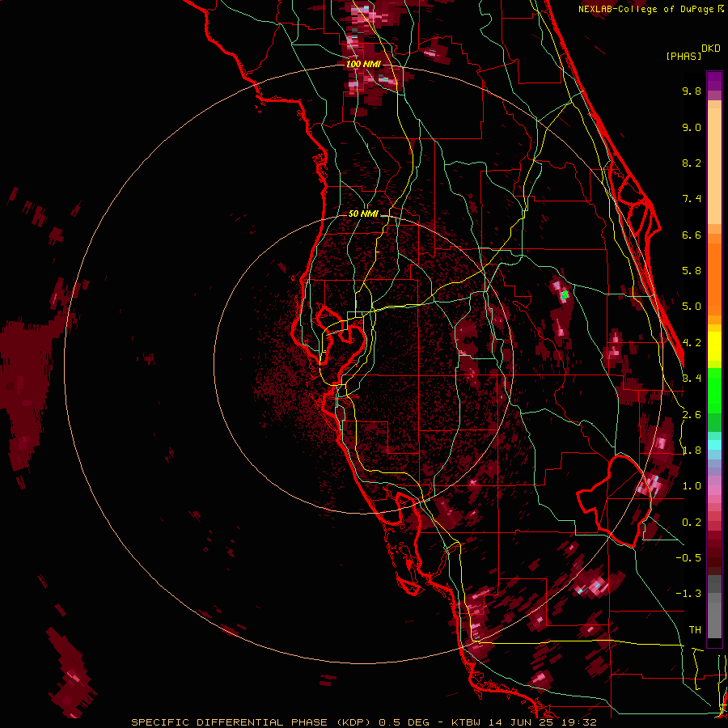Click the 7.4 value on the color scale
Image resolution: width=728 pixels, height=728 pixels.
(692, 199)
